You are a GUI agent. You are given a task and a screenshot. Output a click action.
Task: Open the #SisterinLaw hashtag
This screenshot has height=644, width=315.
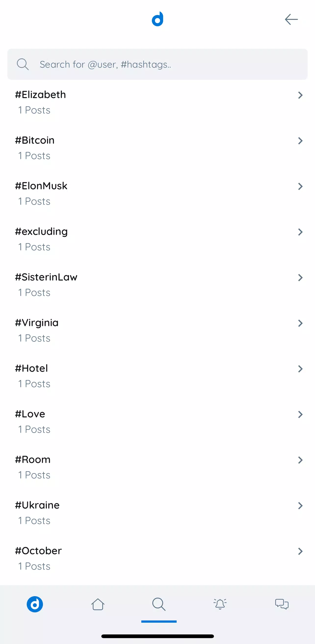pyautogui.click(x=157, y=284)
